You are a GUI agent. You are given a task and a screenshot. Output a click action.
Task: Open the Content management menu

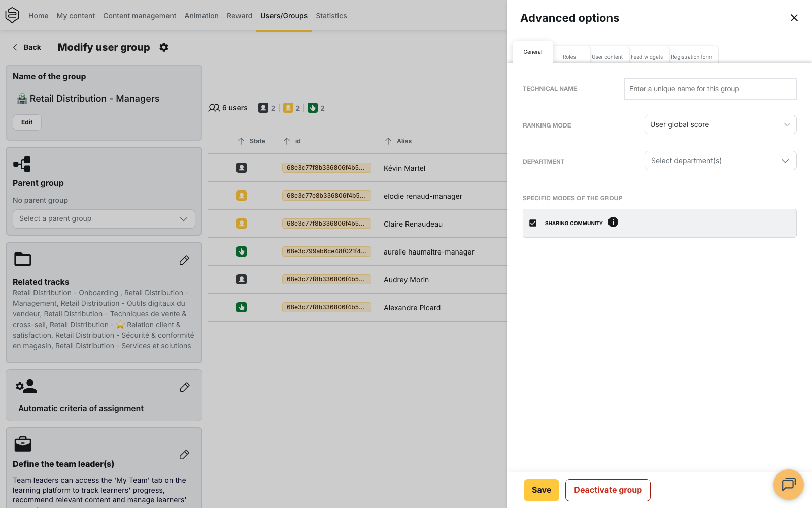click(x=140, y=16)
